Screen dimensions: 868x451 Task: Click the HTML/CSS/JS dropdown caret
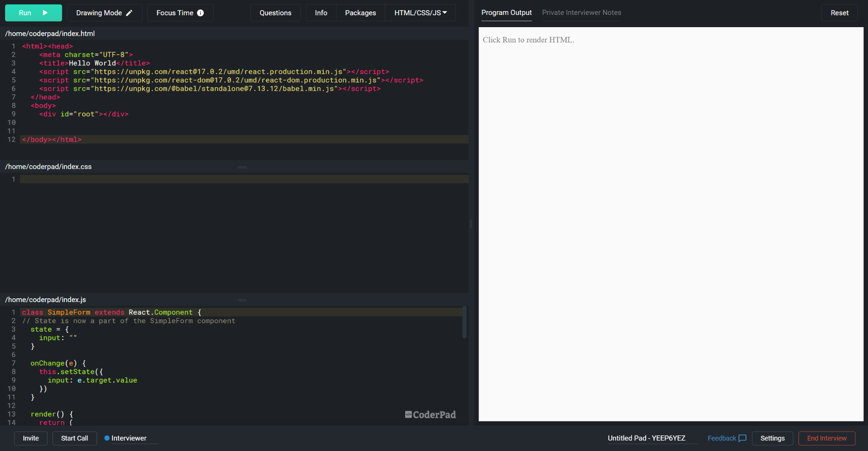pos(445,13)
